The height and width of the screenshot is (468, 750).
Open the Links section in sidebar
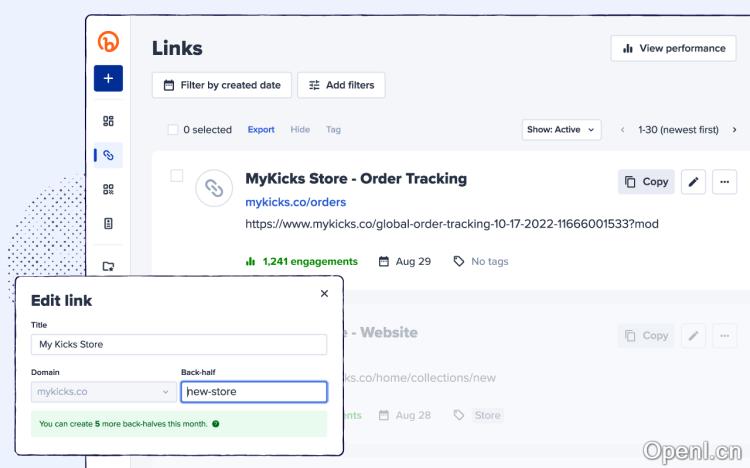pyautogui.click(x=108, y=155)
